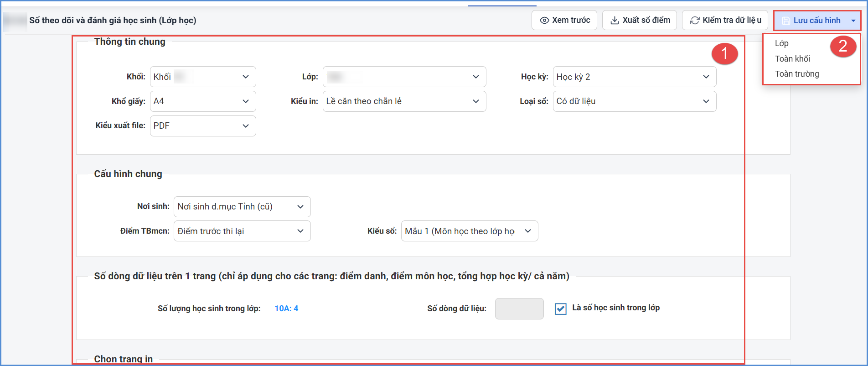Choose Toàn khối menu option
The image size is (868, 366).
click(x=792, y=59)
